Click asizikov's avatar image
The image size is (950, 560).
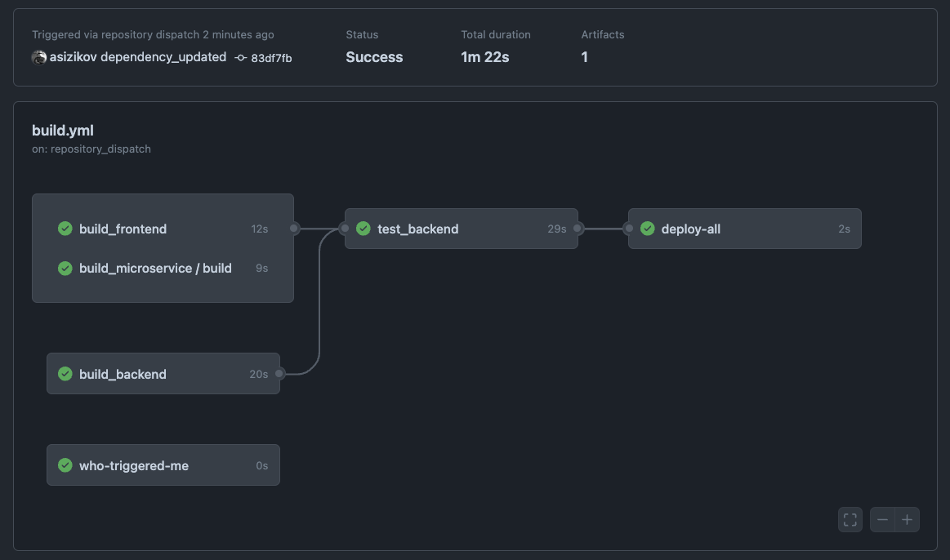click(x=38, y=57)
